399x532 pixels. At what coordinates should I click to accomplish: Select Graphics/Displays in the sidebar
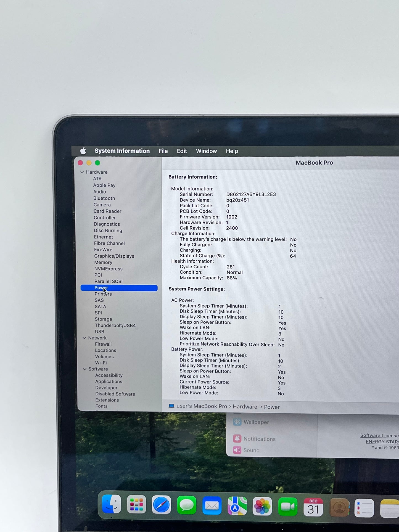(114, 256)
